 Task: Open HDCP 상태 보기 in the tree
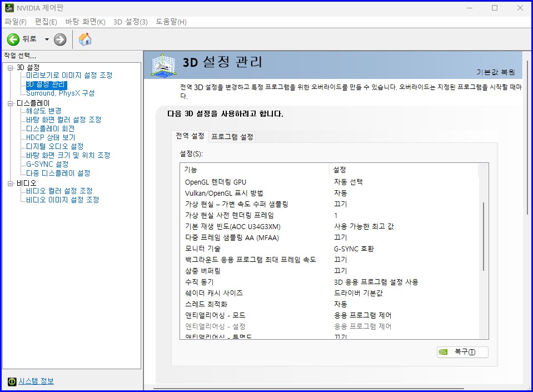(x=51, y=137)
